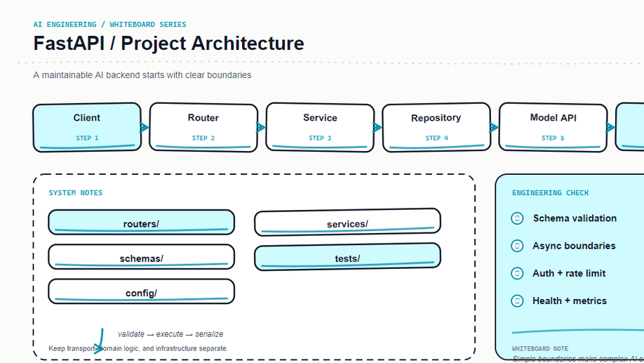This screenshot has height=363, width=644.
Task: Click the 'STEP 4' label
Action: tap(436, 138)
